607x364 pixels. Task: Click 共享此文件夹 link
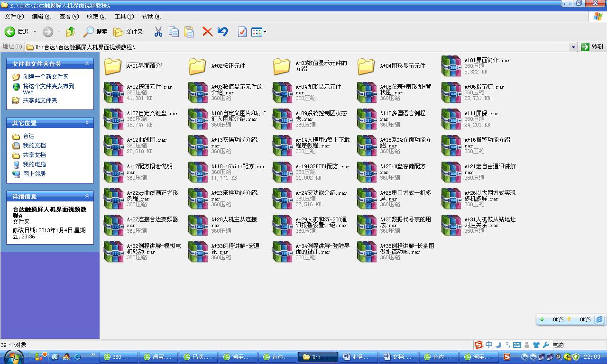pyautogui.click(x=40, y=100)
